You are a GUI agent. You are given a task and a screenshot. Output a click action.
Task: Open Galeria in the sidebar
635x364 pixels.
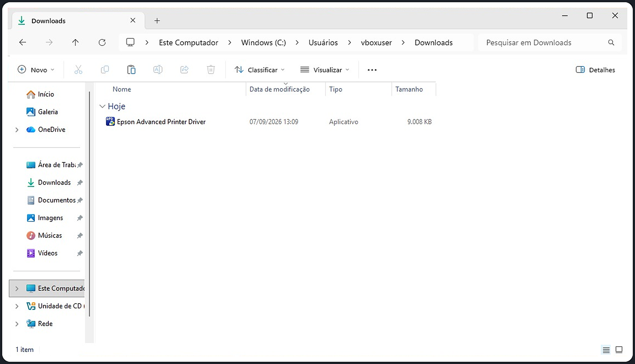pos(42,112)
